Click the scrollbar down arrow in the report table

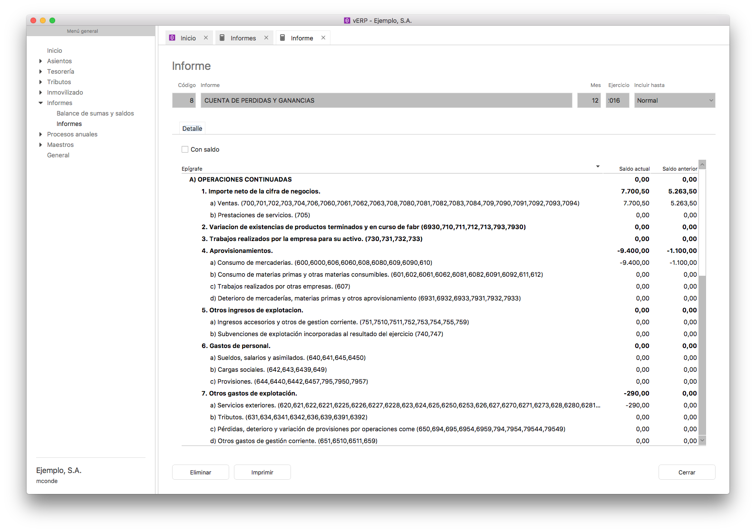tap(702, 441)
